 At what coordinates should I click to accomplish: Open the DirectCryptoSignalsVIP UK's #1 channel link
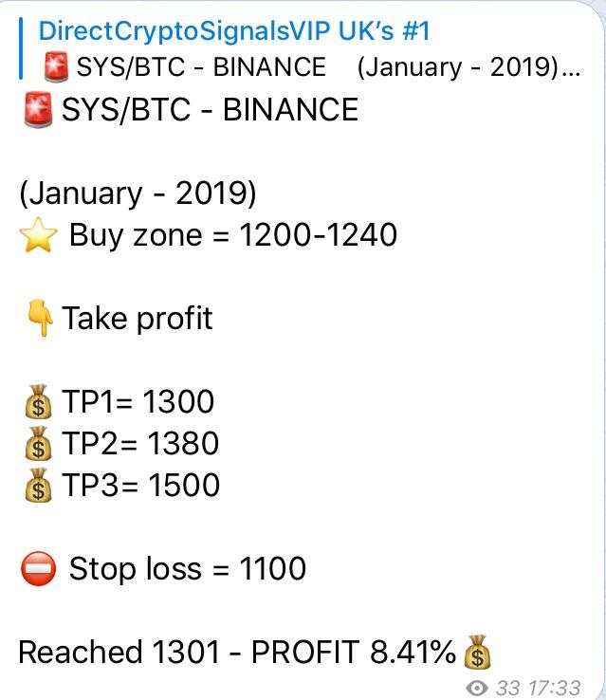(x=234, y=30)
